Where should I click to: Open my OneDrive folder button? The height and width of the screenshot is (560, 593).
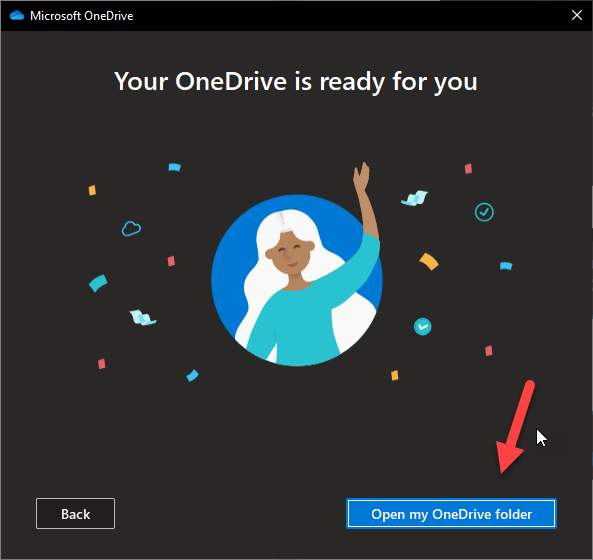pos(451,513)
